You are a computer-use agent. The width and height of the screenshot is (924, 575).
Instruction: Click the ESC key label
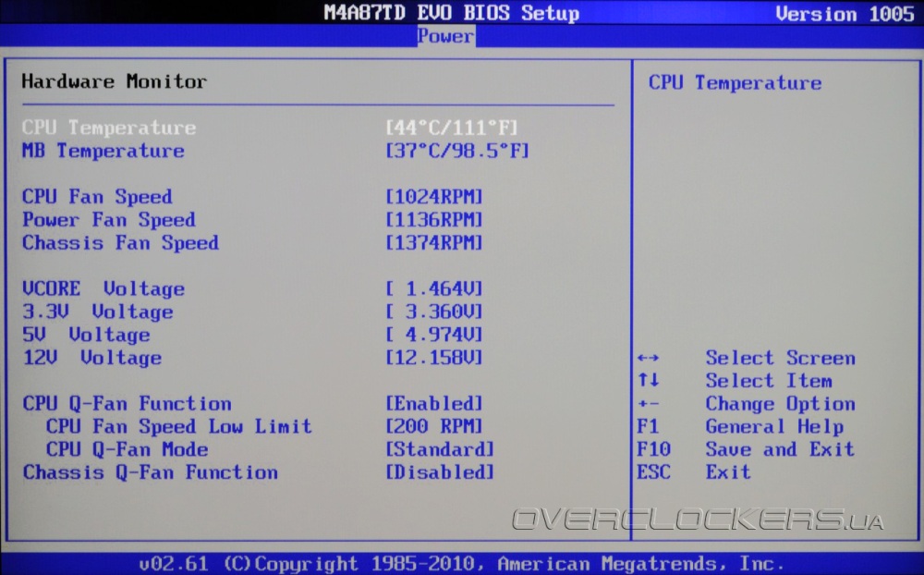pos(653,472)
